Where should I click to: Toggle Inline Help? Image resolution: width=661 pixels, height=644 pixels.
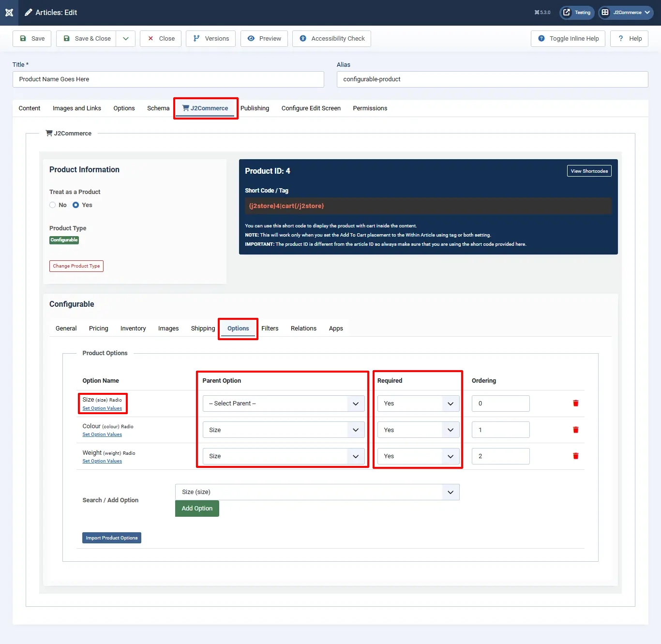[568, 39]
